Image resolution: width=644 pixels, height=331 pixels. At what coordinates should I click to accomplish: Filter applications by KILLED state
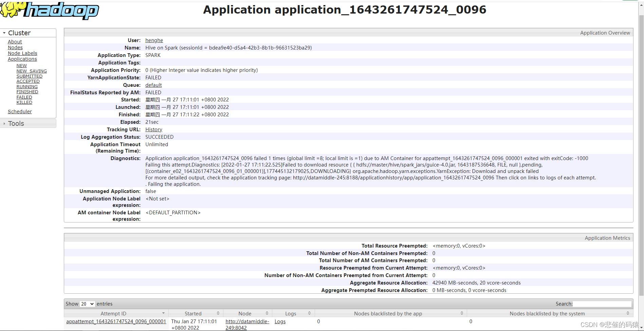(24, 102)
